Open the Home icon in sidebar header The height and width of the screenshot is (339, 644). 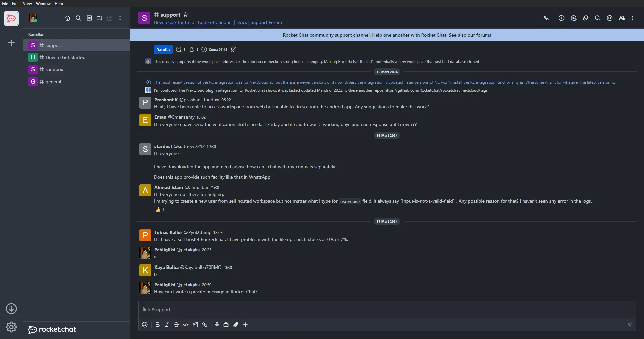coord(68,18)
